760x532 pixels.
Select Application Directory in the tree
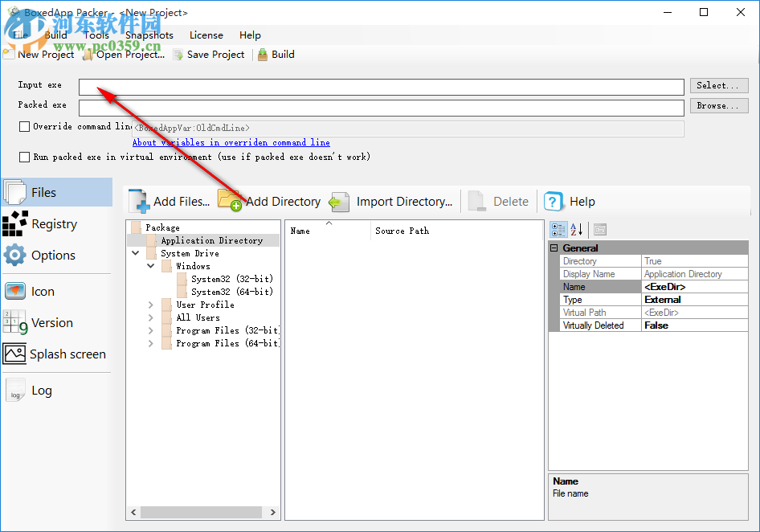212,240
